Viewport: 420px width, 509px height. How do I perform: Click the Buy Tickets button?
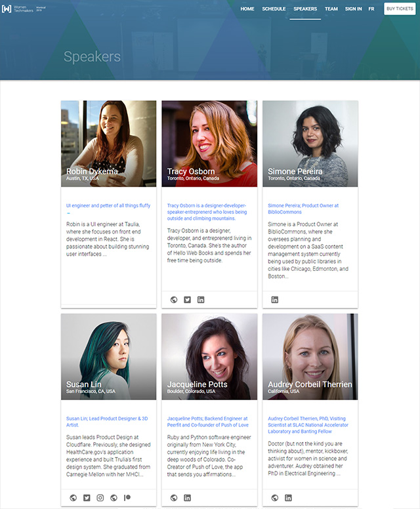pyautogui.click(x=400, y=9)
